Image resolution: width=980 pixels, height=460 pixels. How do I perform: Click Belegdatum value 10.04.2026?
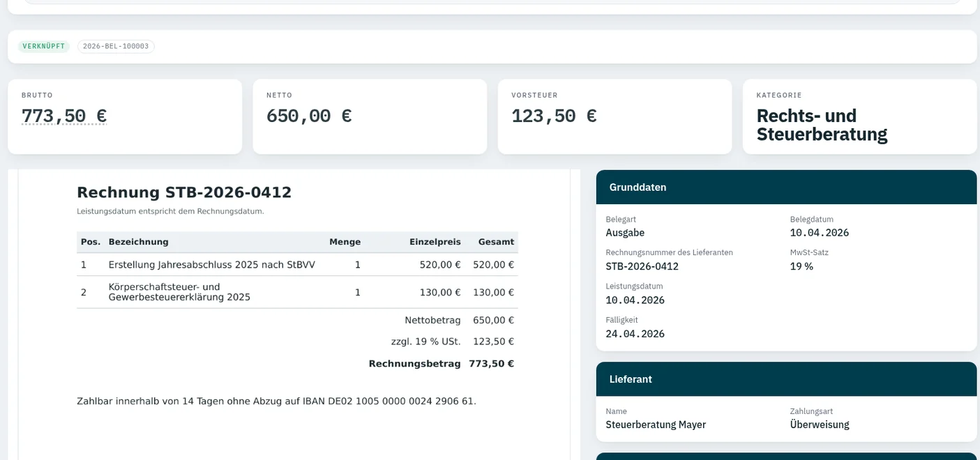820,233
